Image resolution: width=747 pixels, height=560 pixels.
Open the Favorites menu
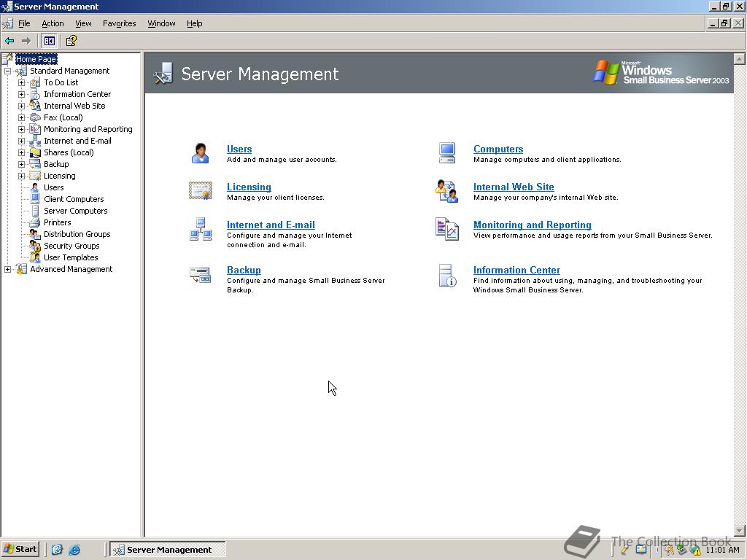coord(119,23)
